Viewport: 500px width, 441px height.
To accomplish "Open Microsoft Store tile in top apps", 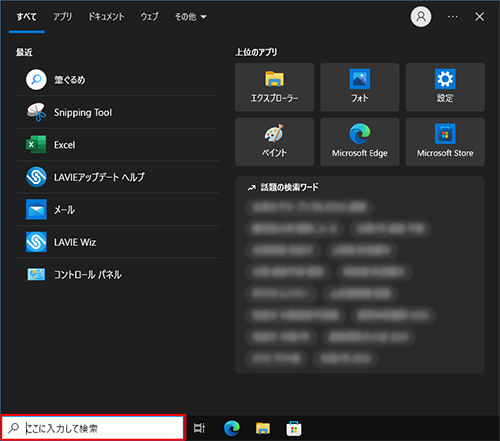I will 445,142.
